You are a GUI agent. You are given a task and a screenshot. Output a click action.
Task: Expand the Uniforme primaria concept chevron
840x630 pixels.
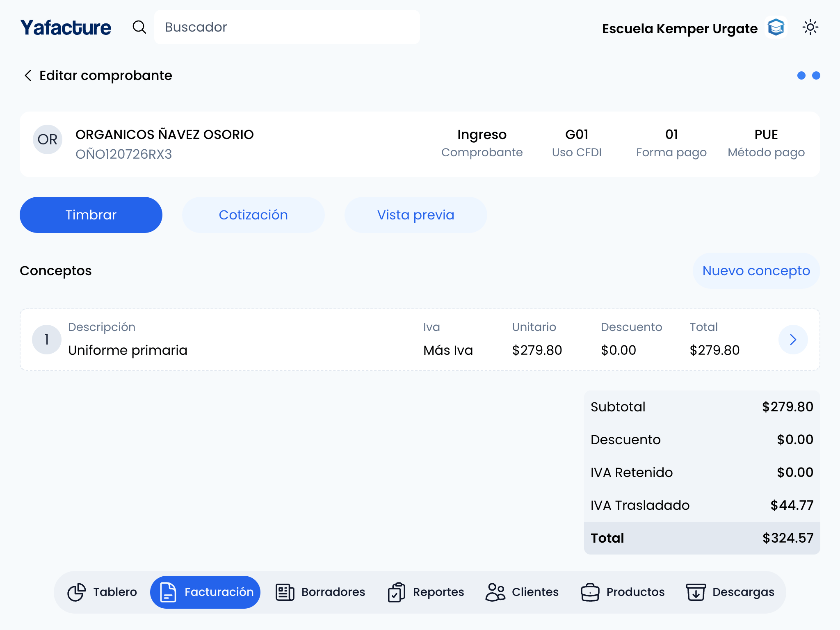pos(793,340)
